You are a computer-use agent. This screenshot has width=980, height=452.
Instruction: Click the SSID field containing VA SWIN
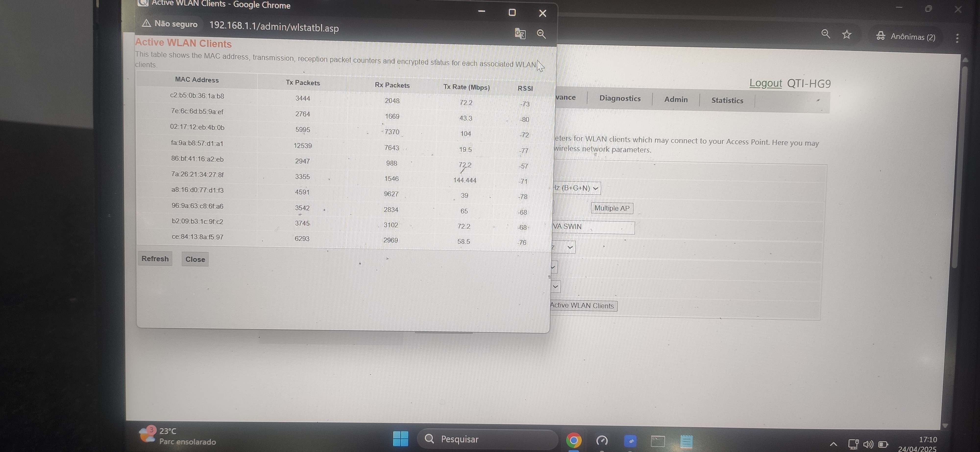point(593,227)
